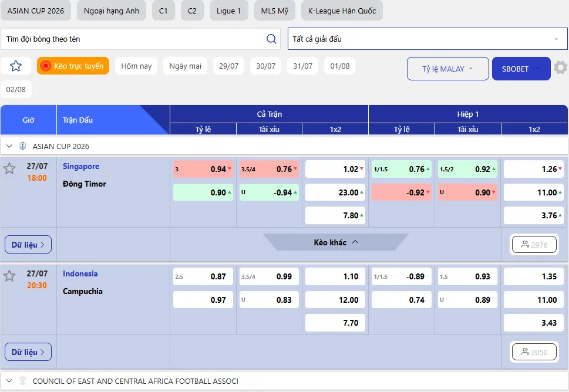Select the MLS Mỹ tab
The height and width of the screenshot is (392, 569).
(275, 11)
